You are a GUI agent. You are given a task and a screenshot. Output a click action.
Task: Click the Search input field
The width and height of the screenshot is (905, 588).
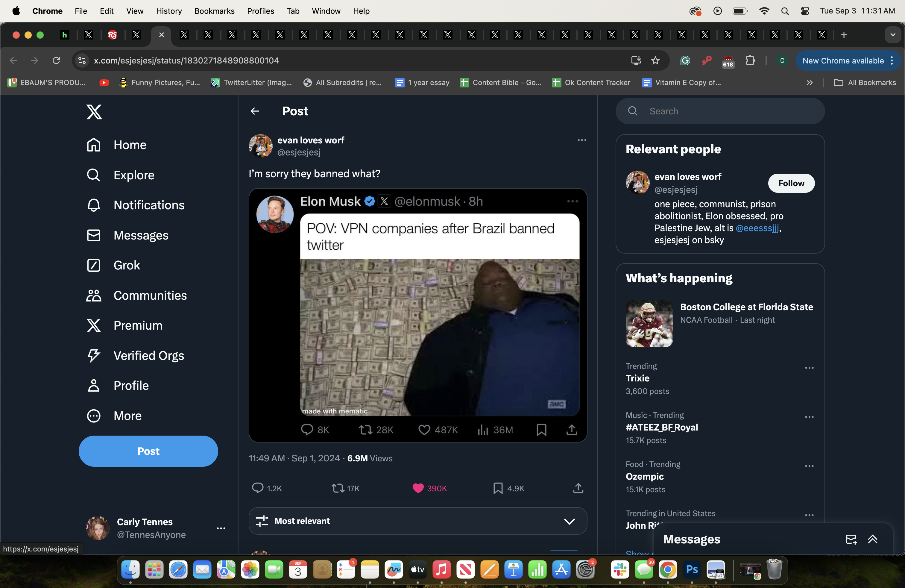(x=720, y=111)
